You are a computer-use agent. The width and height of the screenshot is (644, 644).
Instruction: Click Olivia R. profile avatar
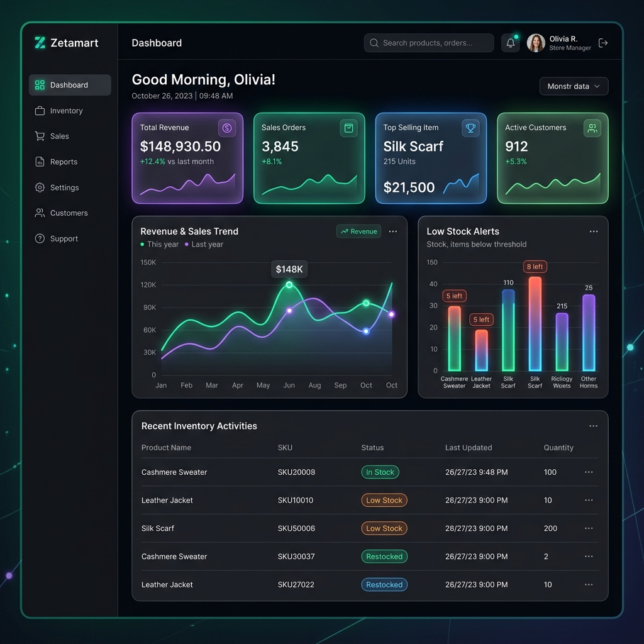pos(536,43)
